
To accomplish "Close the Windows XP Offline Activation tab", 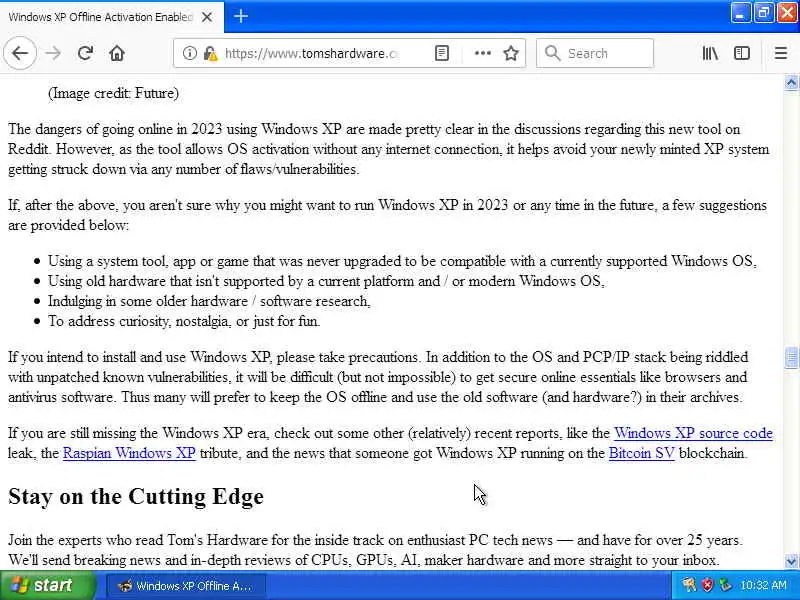I will (x=207, y=17).
